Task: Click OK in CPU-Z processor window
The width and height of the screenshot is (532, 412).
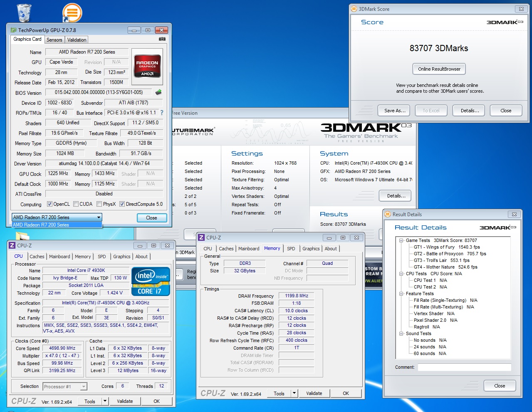Action: [156, 401]
